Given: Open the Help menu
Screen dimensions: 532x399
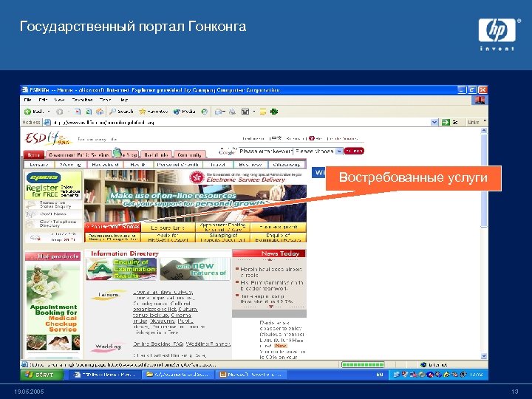Looking at the screenshot, I should click(x=124, y=100).
